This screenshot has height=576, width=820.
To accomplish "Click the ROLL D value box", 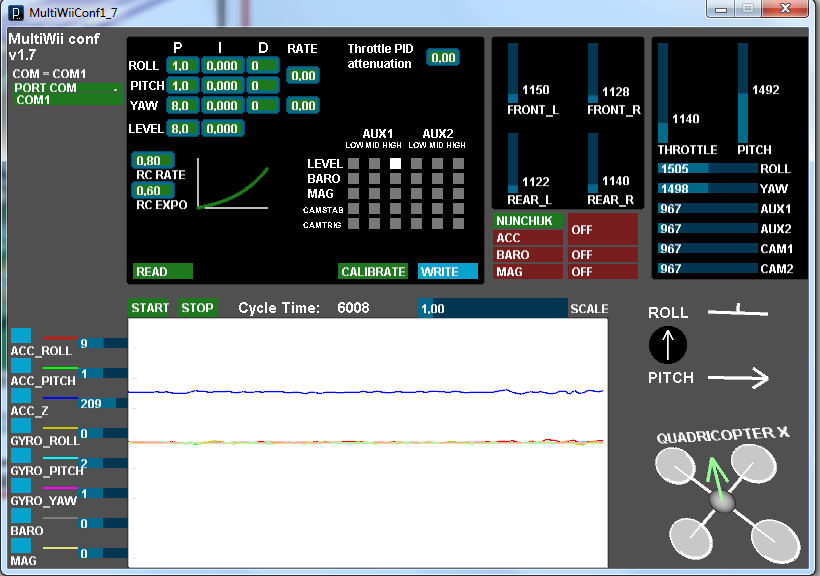I will (264, 65).
